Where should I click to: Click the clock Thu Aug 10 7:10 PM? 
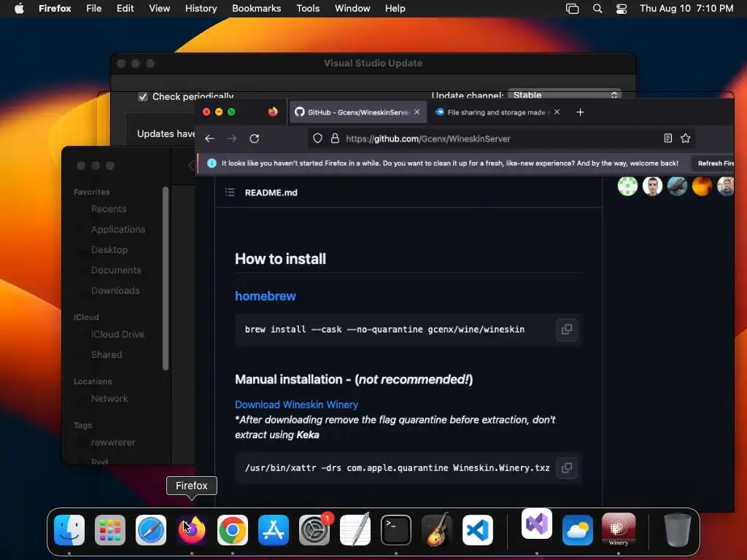686,9
